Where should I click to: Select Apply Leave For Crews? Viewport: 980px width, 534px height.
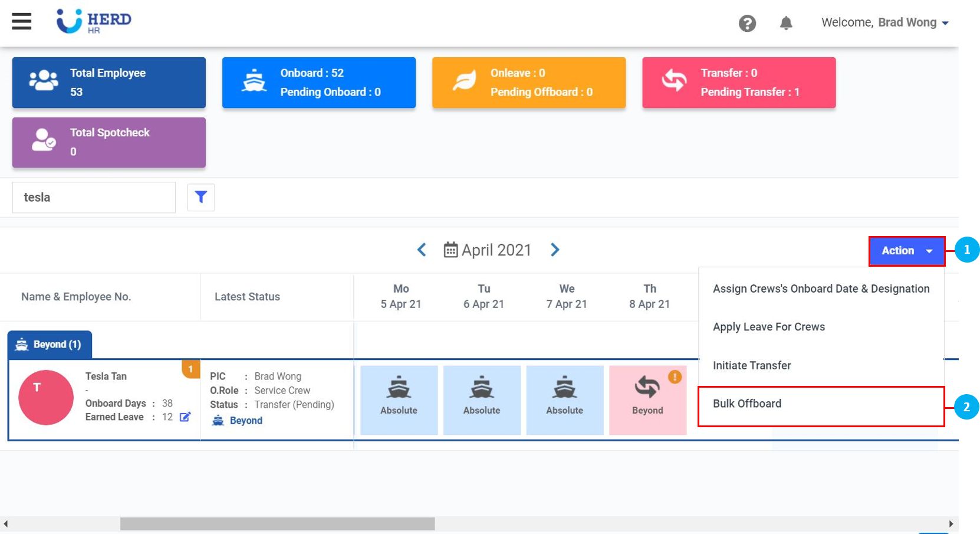(x=768, y=327)
